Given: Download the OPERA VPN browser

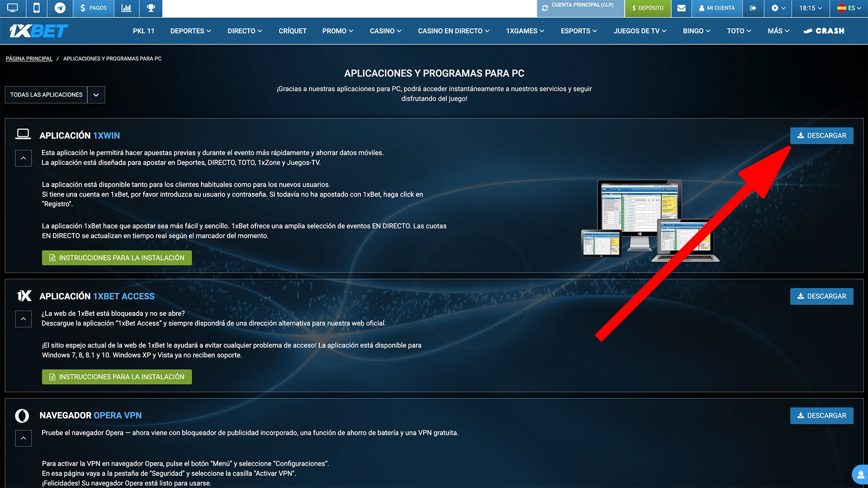Looking at the screenshot, I should [821, 416].
